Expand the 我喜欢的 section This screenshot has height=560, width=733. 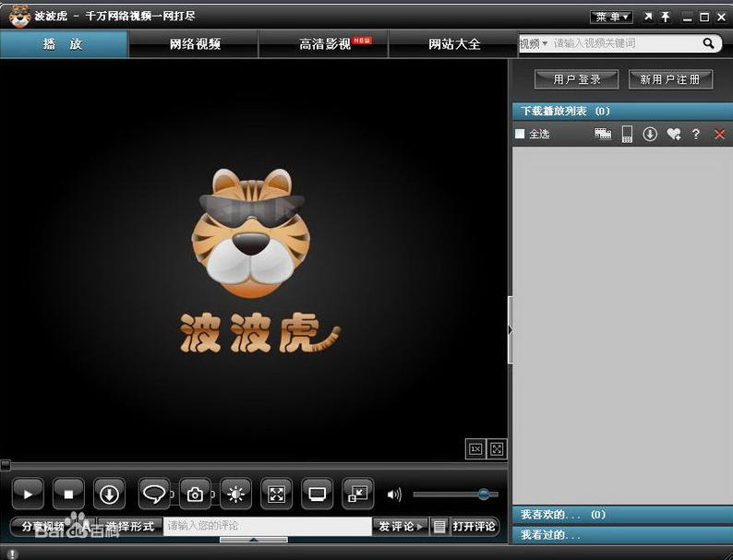(x=622, y=515)
